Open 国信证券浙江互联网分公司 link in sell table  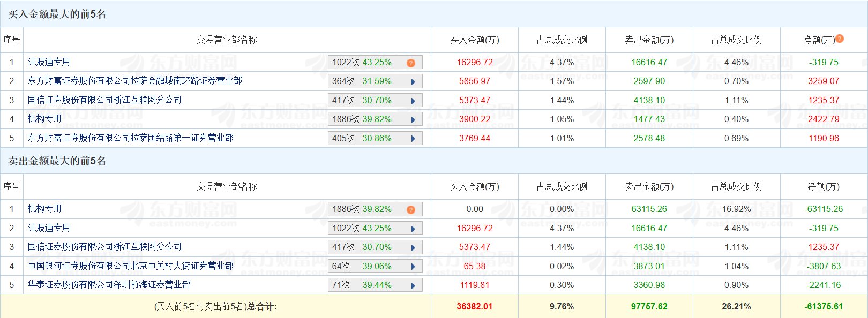[x=104, y=247]
